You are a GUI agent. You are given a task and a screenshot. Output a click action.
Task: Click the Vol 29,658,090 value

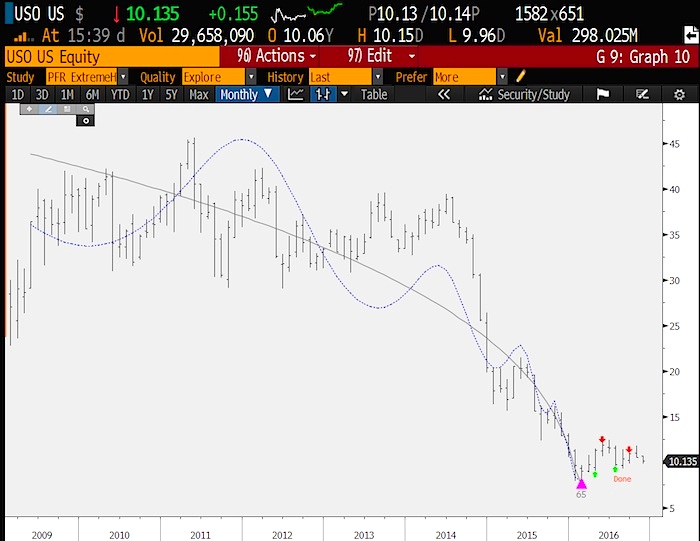tap(196, 35)
